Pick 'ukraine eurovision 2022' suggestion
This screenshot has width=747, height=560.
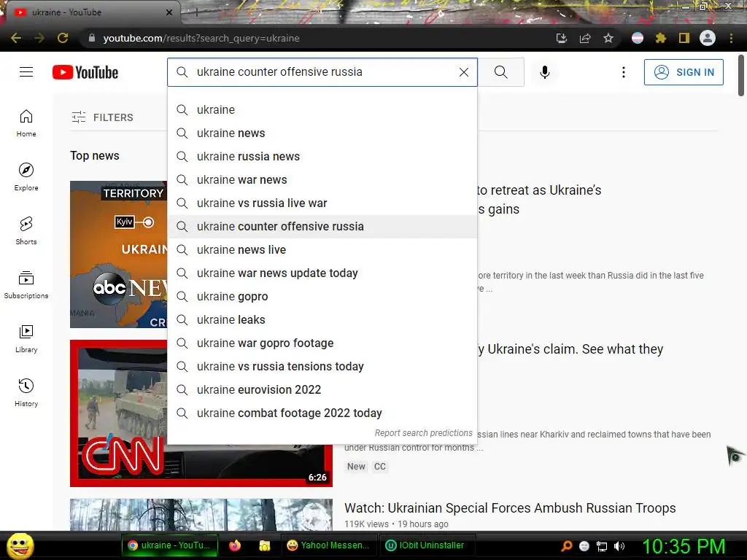coord(322,389)
